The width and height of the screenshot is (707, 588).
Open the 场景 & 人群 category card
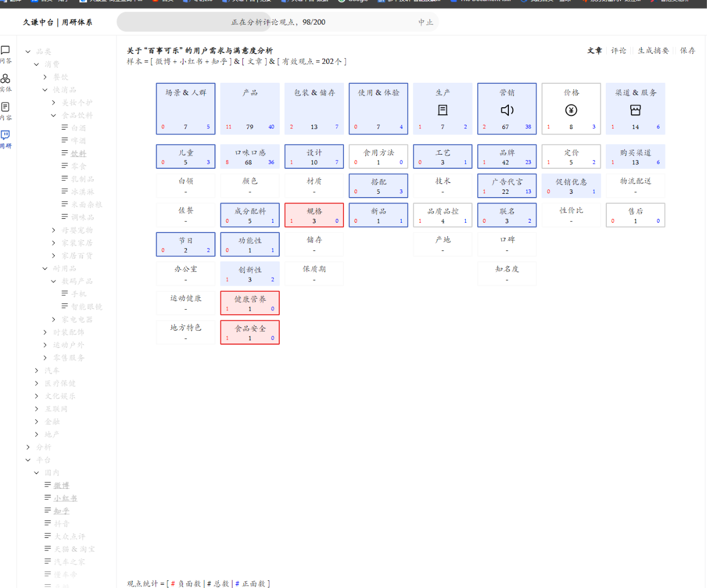(x=186, y=108)
